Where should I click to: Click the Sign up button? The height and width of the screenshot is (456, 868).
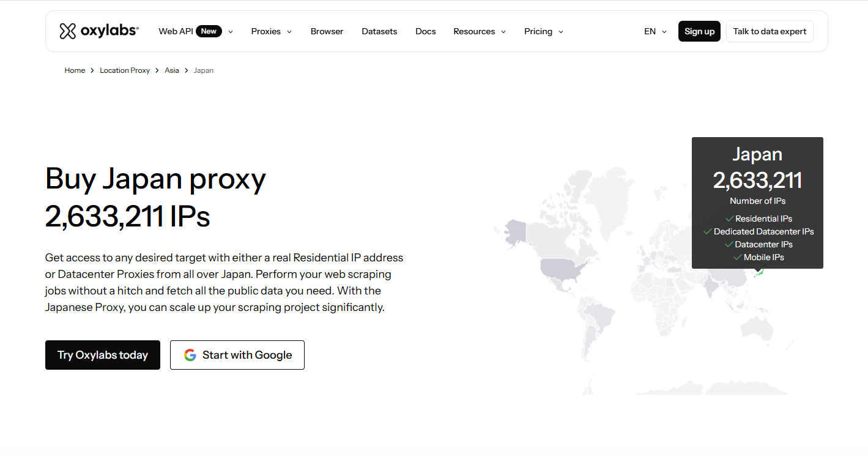click(x=699, y=31)
